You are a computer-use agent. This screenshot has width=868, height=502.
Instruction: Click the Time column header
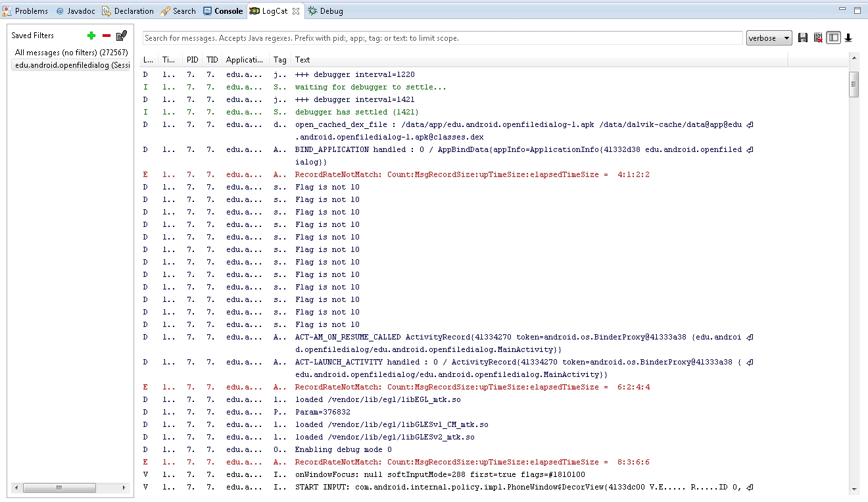[x=170, y=60]
